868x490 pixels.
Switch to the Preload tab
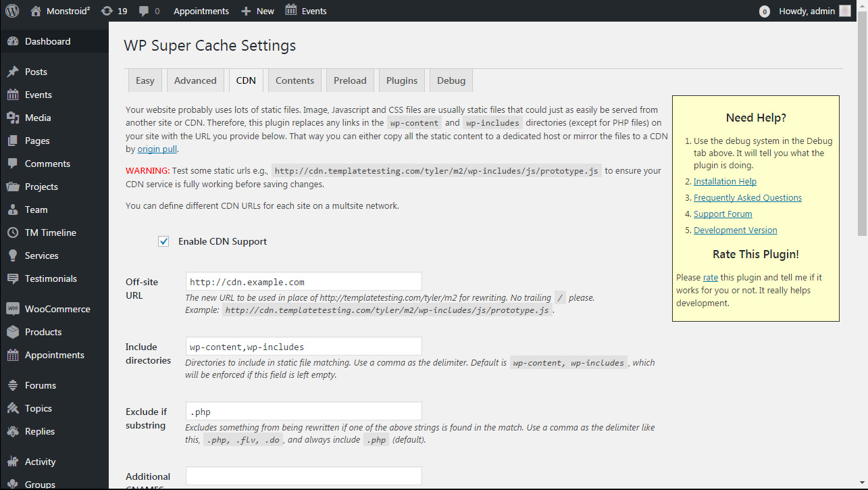tap(350, 80)
